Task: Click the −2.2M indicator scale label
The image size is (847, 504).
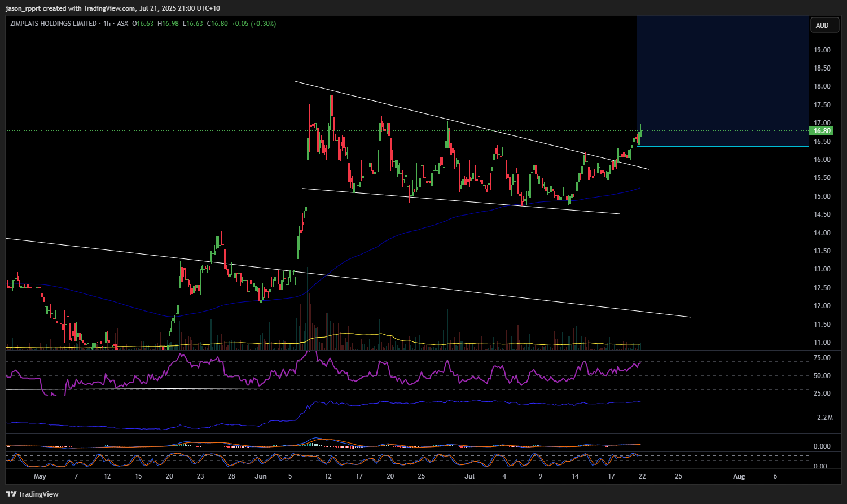Action: pos(823,418)
